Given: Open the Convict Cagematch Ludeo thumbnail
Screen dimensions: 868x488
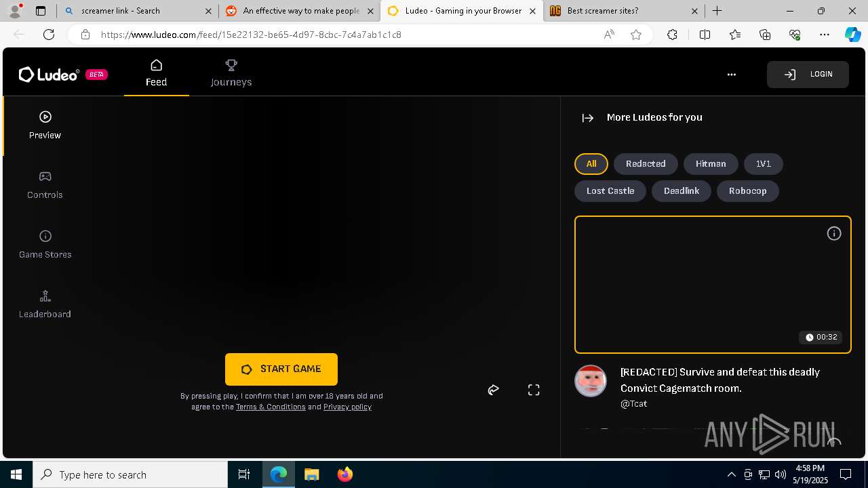Looking at the screenshot, I should tap(713, 285).
